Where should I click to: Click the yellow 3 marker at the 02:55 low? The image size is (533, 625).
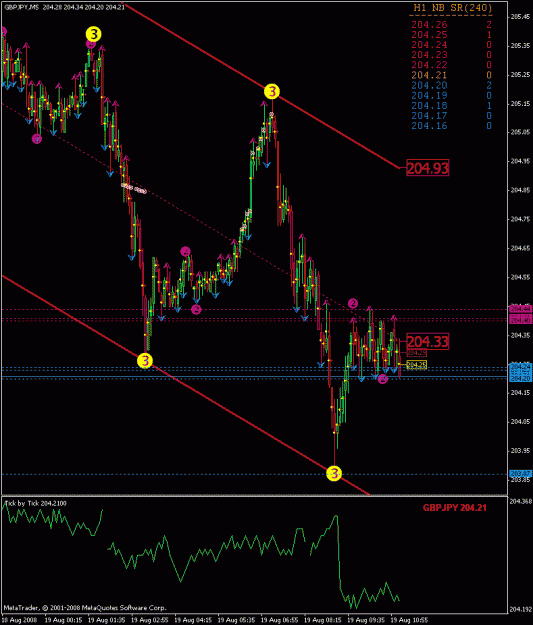(x=145, y=361)
